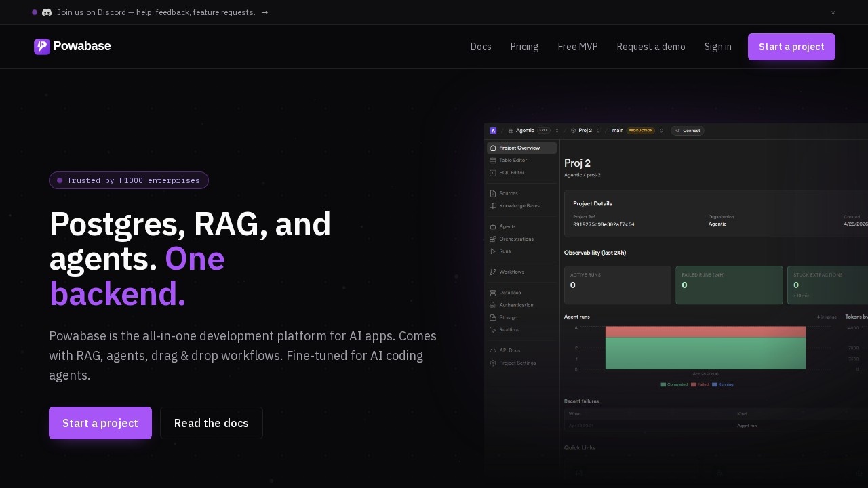This screenshot has height=488, width=868.
Task: Open the Join us on Discord link
Action: pos(156,12)
